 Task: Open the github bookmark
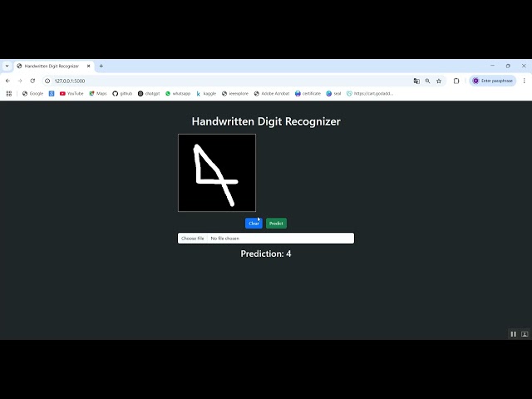coord(122,94)
